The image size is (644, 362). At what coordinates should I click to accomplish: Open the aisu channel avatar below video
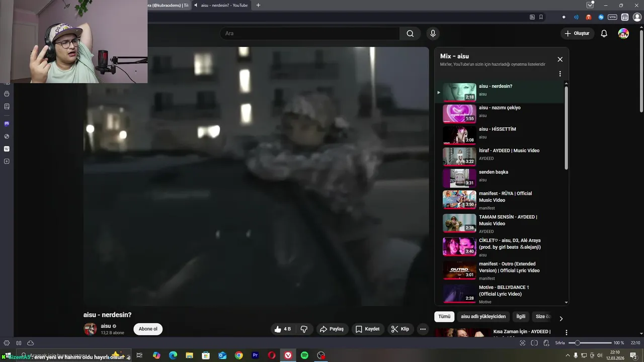click(x=90, y=329)
